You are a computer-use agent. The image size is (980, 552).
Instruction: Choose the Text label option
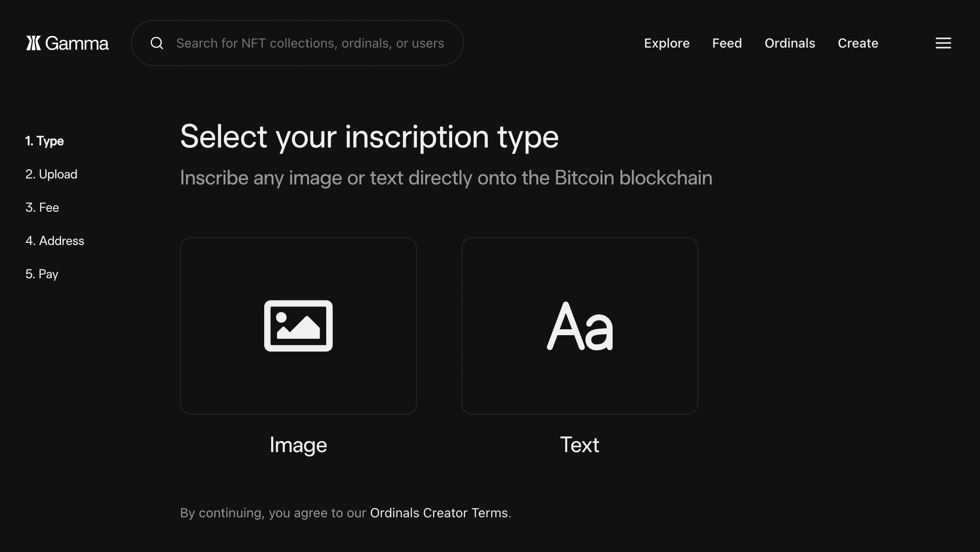pyautogui.click(x=579, y=445)
